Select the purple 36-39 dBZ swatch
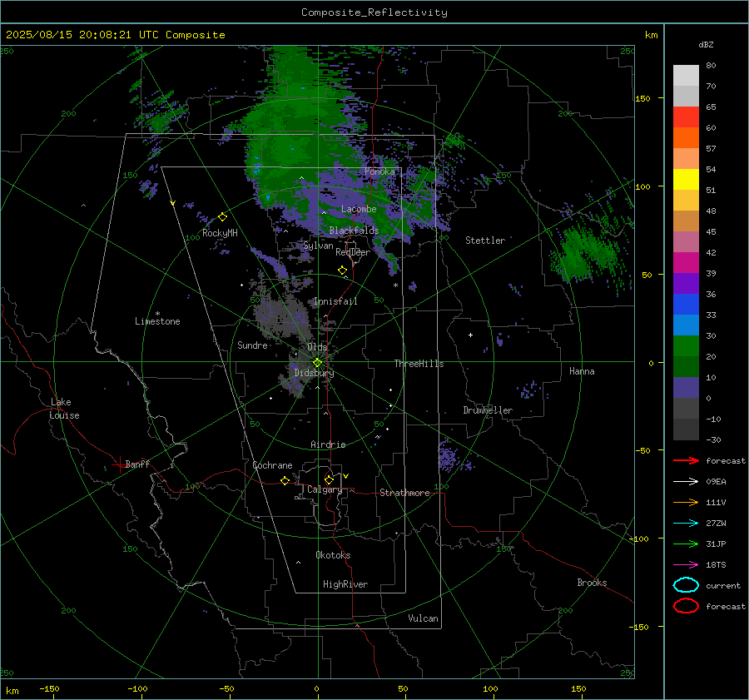 (x=686, y=284)
